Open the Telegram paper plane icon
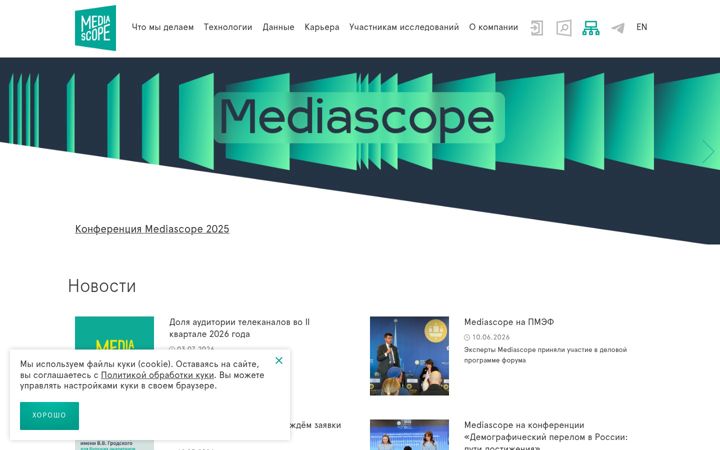Viewport: 720px width, 450px height. (618, 28)
